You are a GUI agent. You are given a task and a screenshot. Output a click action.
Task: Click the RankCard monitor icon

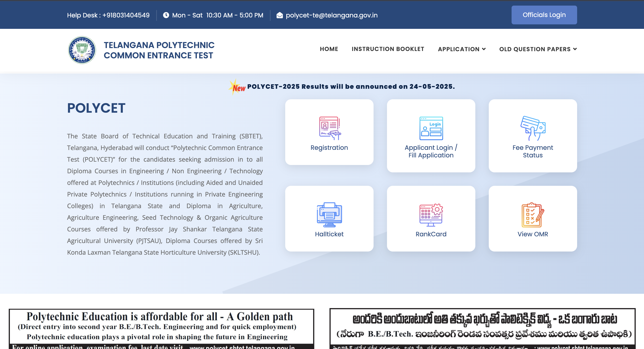pyautogui.click(x=431, y=215)
